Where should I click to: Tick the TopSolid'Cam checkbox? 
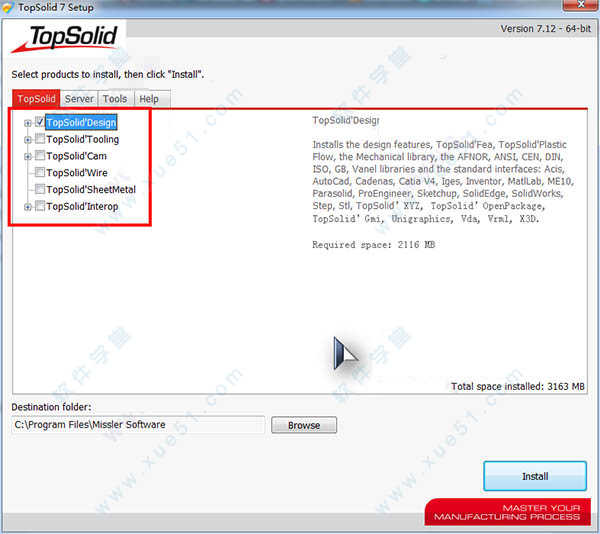[40, 156]
